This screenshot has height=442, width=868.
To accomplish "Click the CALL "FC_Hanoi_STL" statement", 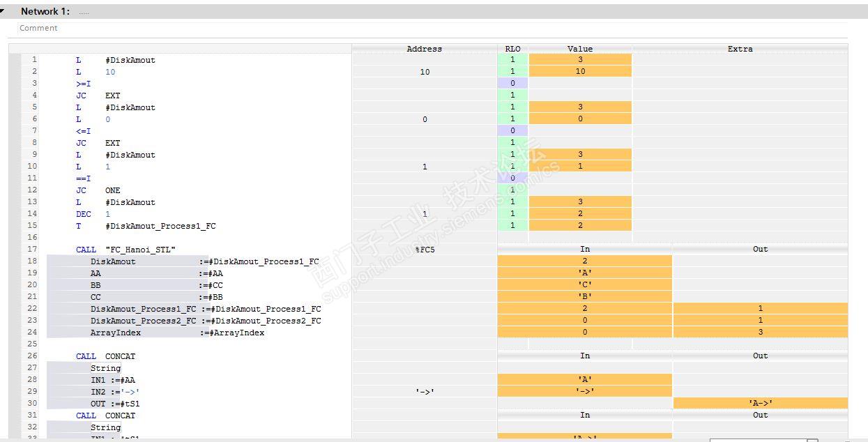I will pos(125,250).
